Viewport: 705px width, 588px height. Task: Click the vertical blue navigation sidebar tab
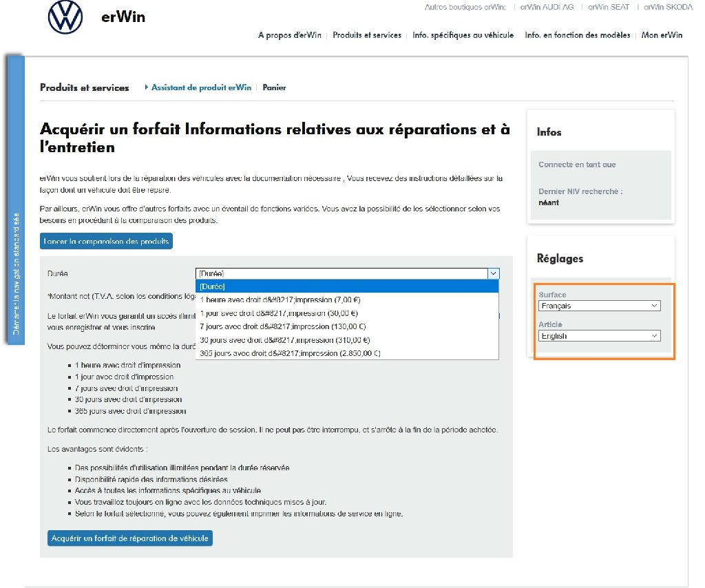pyautogui.click(x=16, y=200)
